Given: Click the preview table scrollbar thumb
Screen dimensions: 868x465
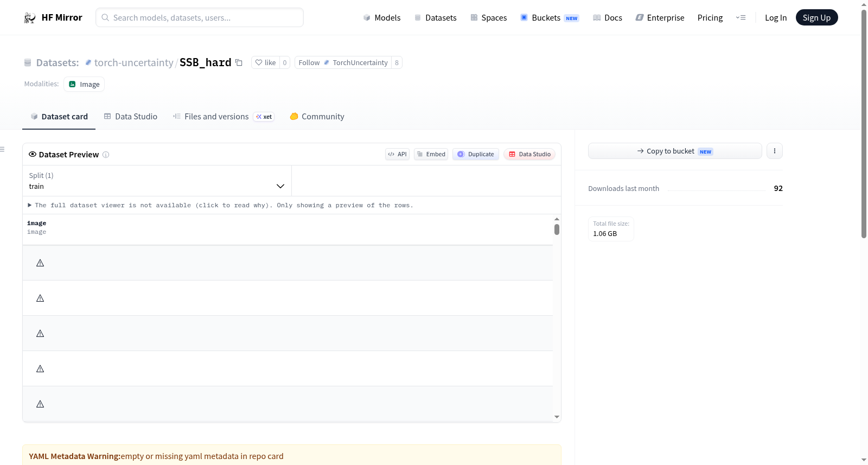Looking at the screenshot, I should [x=557, y=230].
